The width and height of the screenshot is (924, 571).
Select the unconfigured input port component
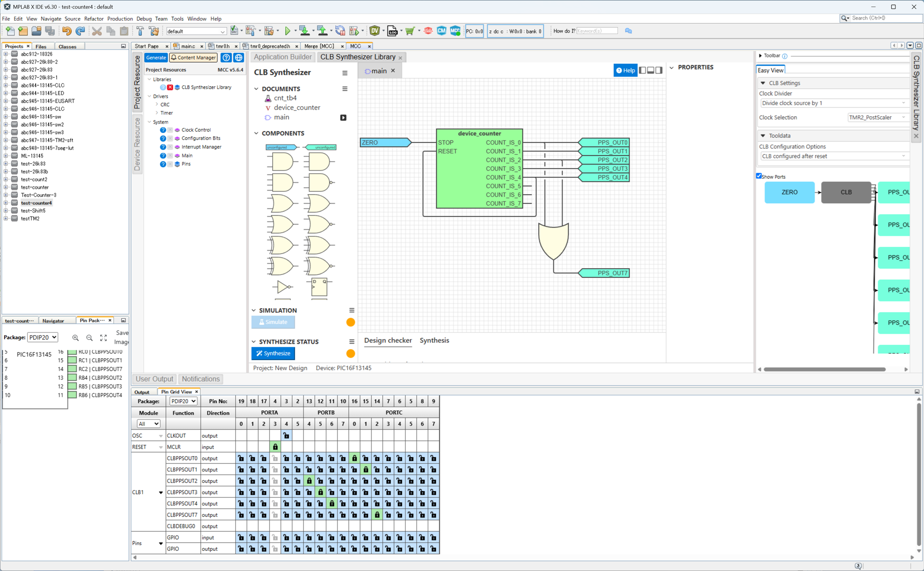pos(282,147)
